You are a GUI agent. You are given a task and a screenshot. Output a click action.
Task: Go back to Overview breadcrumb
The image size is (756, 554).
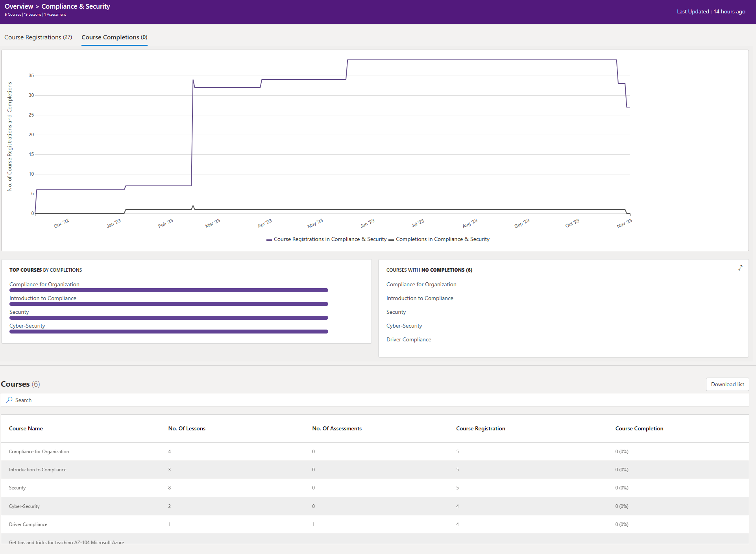[19, 6]
